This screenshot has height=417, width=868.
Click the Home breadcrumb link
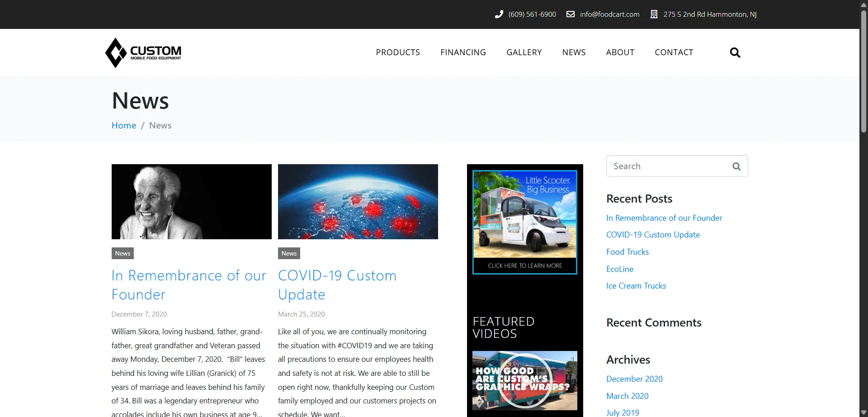pos(123,126)
